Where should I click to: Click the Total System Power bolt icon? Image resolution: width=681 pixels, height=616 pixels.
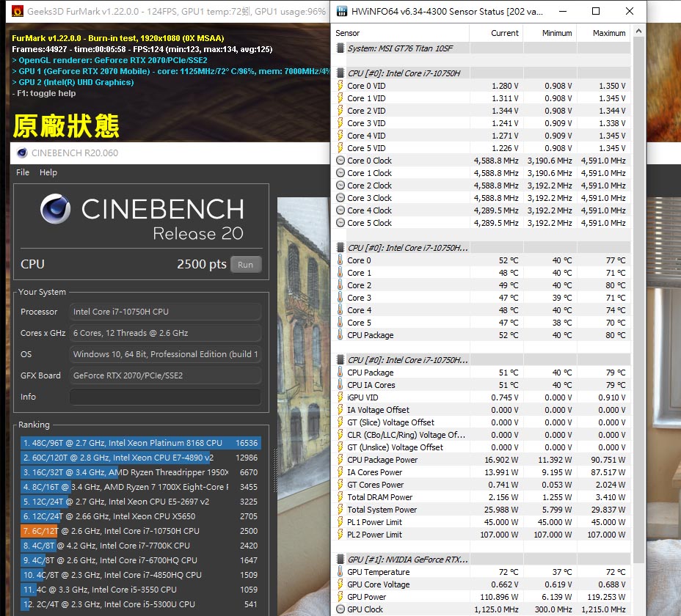pos(340,510)
